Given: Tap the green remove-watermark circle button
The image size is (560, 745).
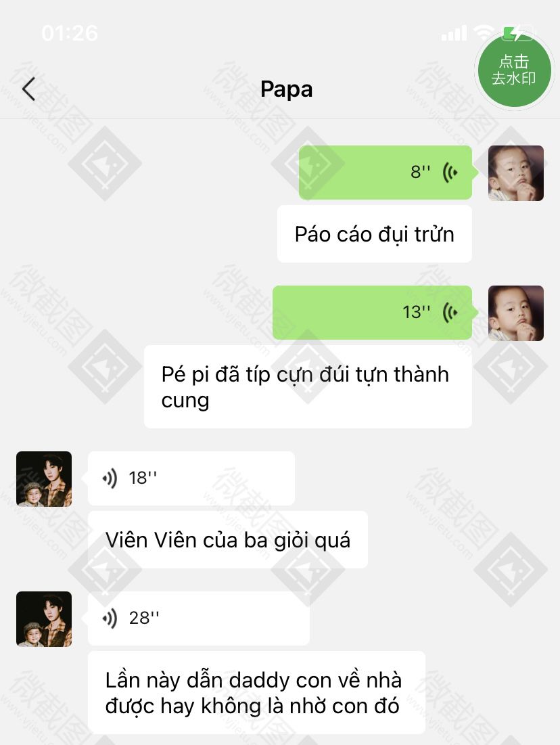Looking at the screenshot, I should tap(515, 70).
